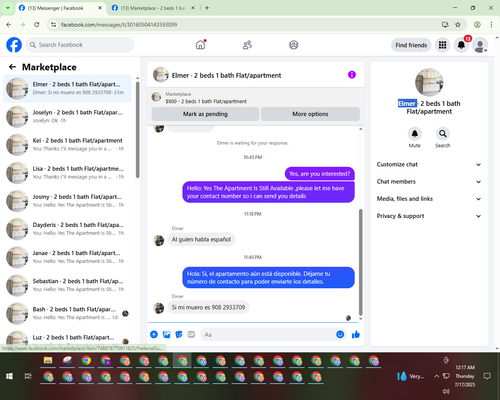This screenshot has height=400, width=500.
Task: Click message 'Al guien habla español'
Action: click(x=201, y=239)
